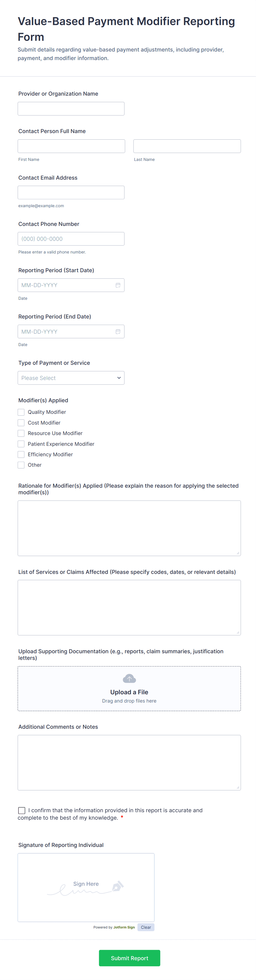The height and width of the screenshot is (980, 256).
Task: Check the accuracy confirmation checkbox
Action: tap(22, 811)
